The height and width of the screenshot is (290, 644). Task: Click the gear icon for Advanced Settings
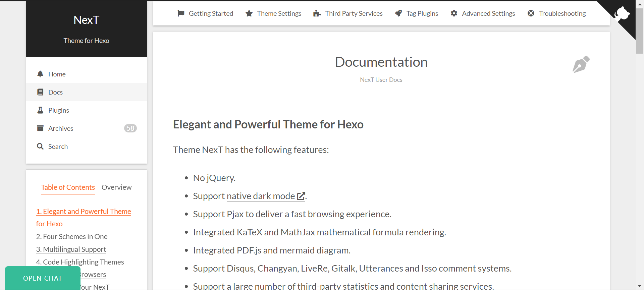click(454, 13)
